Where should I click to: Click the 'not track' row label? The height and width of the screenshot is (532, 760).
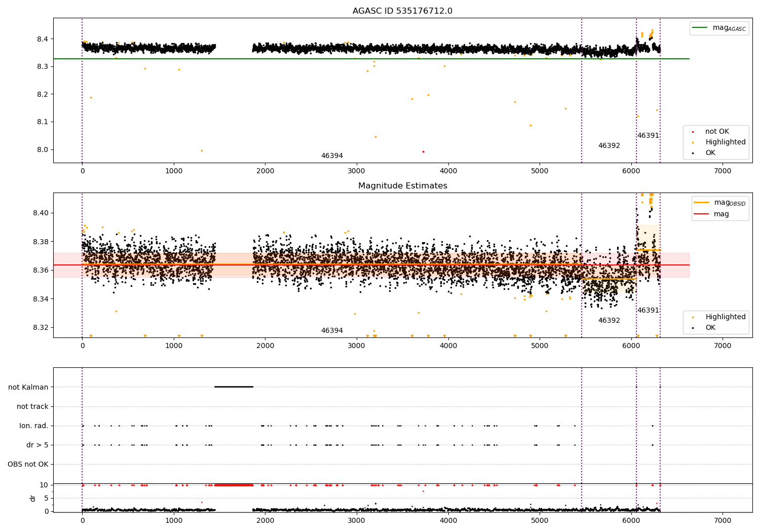(32, 407)
